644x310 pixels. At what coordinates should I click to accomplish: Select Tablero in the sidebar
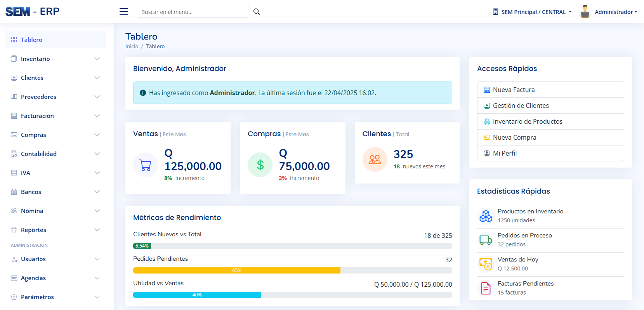55,40
